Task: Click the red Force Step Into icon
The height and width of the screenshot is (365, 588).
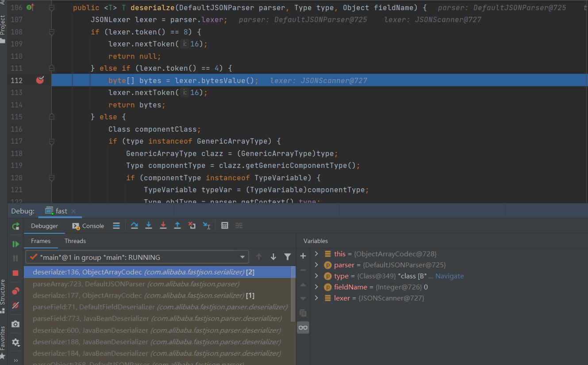Action: pyautogui.click(x=163, y=225)
